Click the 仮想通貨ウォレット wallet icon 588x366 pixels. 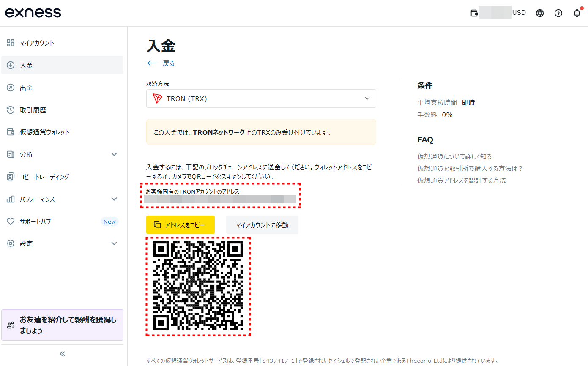(11, 132)
